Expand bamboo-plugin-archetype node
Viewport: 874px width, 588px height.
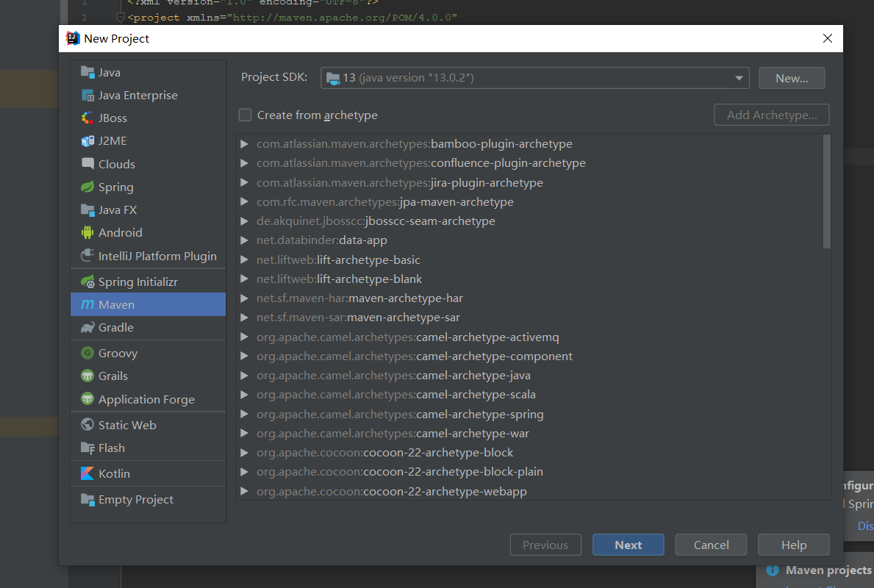click(x=244, y=144)
